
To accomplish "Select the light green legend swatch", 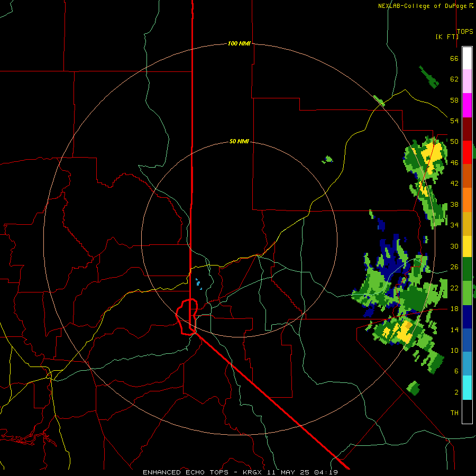I will [467, 293].
